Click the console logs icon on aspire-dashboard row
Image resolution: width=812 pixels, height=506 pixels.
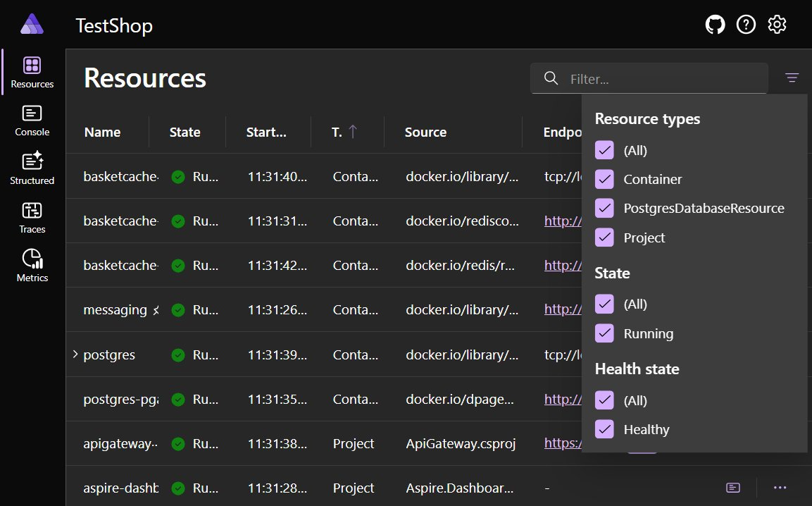[x=732, y=487]
